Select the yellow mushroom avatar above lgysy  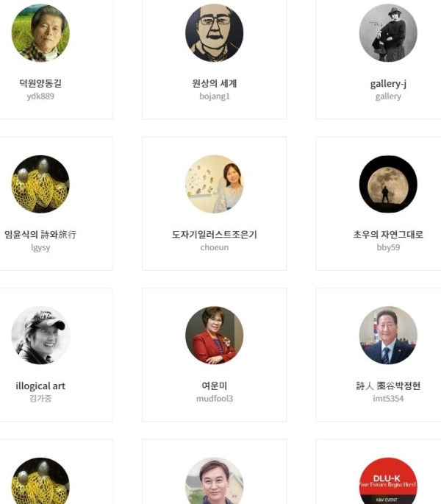40,184
